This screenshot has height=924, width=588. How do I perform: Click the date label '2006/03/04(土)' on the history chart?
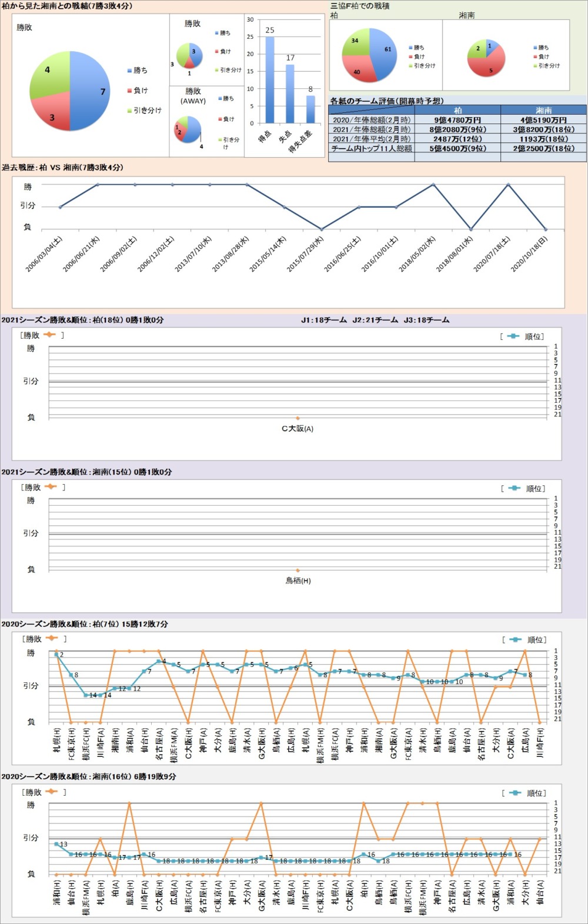(44, 254)
